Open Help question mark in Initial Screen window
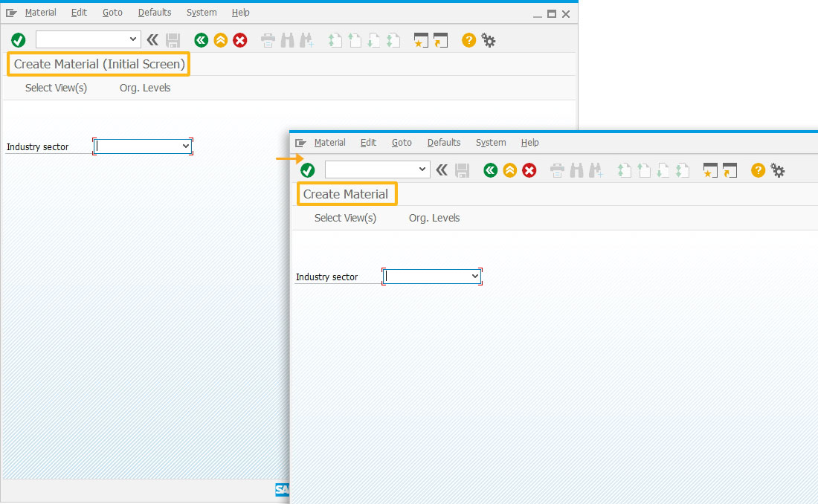 [469, 40]
